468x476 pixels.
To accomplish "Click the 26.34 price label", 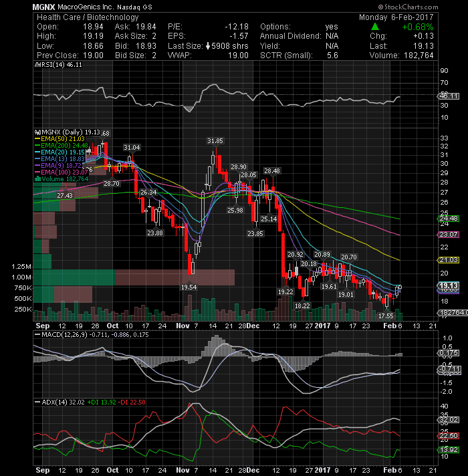I will pyautogui.click(x=148, y=192).
